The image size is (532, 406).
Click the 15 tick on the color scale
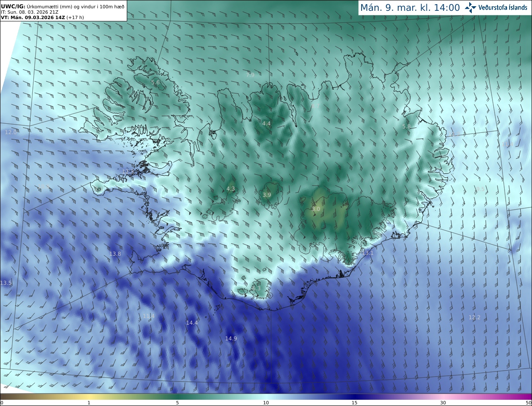coord(355,403)
